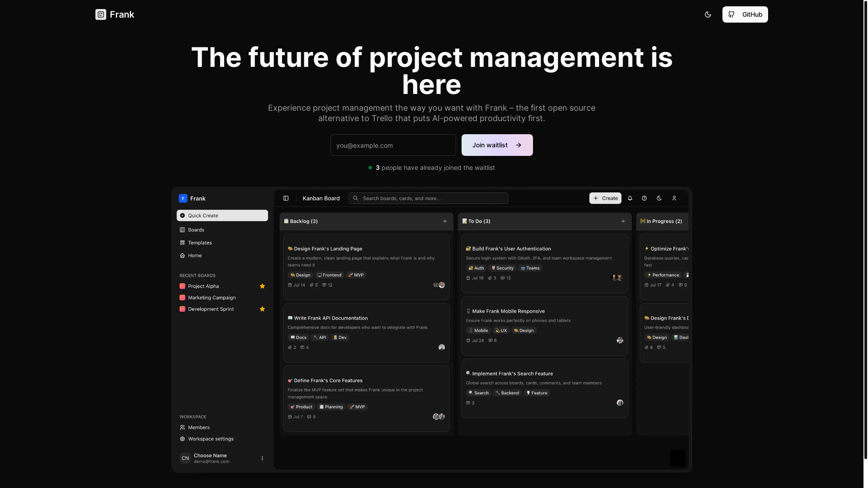Add a card to Backlog with the plus icon
The width and height of the screenshot is (868, 488).
click(x=445, y=221)
